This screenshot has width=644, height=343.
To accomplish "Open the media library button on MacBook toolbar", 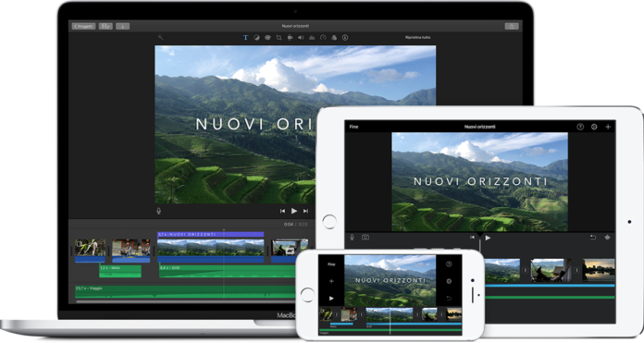I will coord(105,26).
